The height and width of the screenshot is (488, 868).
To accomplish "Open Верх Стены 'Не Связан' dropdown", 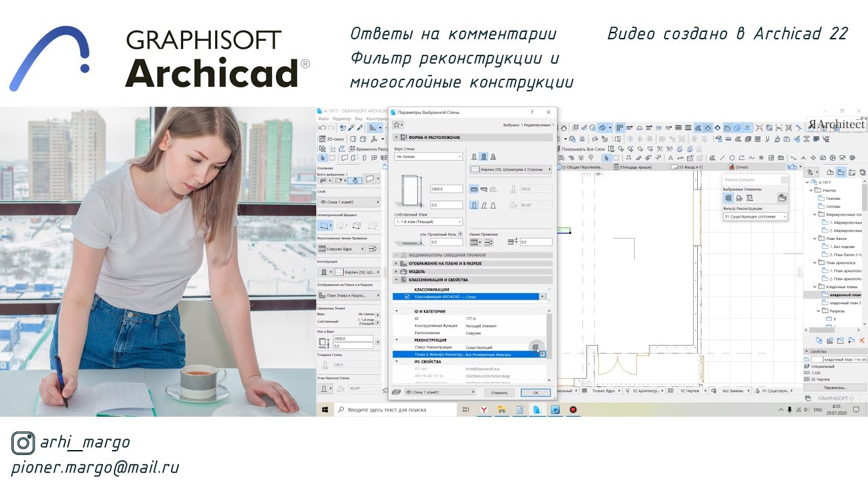I will click(429, 157).
